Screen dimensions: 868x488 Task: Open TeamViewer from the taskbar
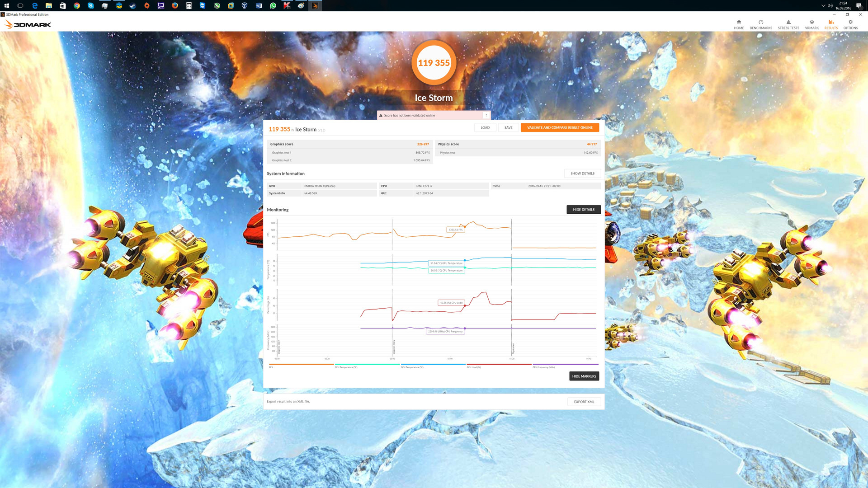[x=203, y=5]
